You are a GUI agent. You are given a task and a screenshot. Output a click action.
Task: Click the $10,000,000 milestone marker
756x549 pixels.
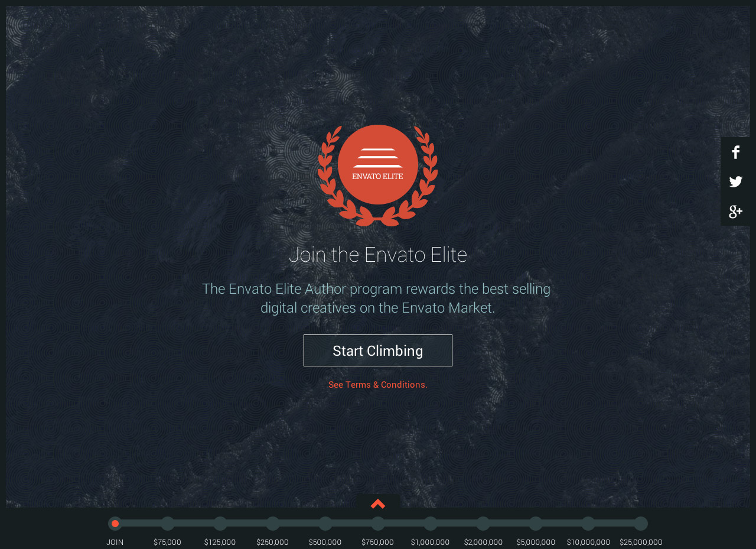coord(588,522)
